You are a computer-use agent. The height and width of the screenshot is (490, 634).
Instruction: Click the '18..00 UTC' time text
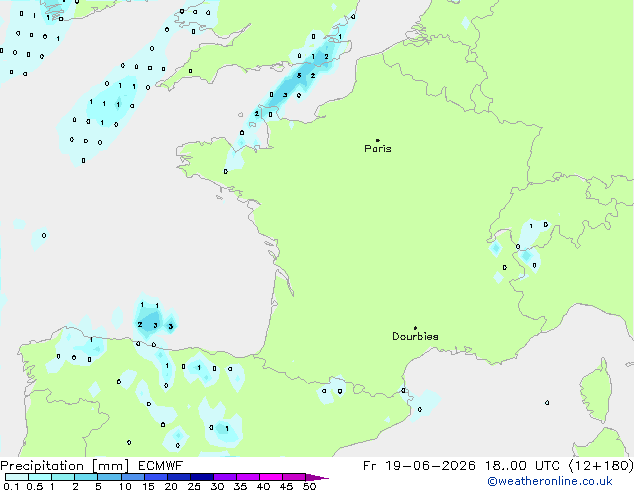(522, 466)
